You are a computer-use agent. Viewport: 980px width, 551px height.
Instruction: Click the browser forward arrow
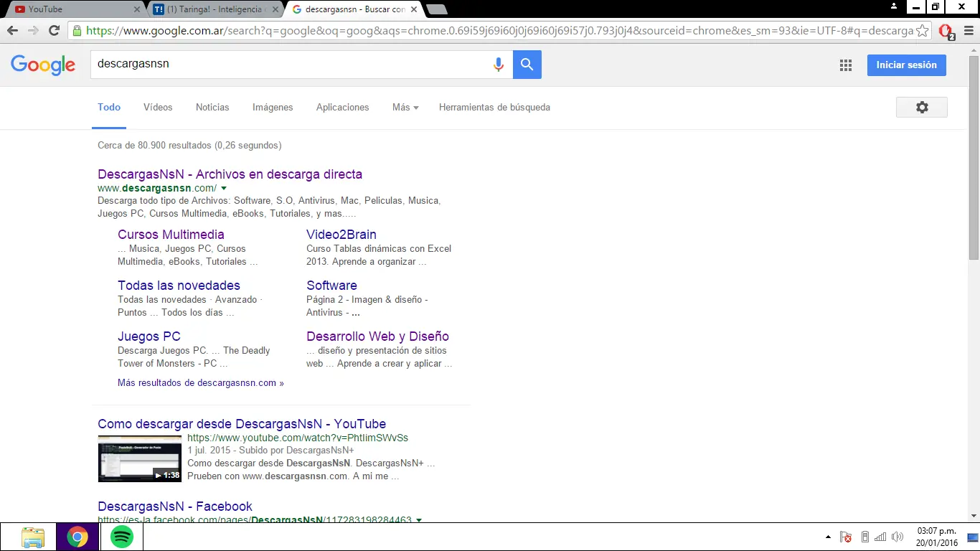click(x=33, y=31)
